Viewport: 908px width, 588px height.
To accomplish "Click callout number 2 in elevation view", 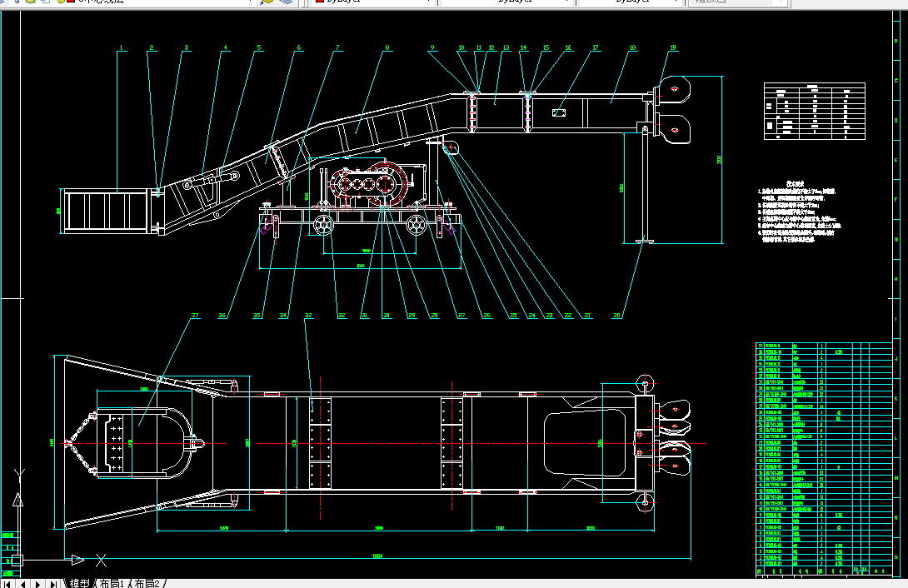I will click(x=151, y=48).
